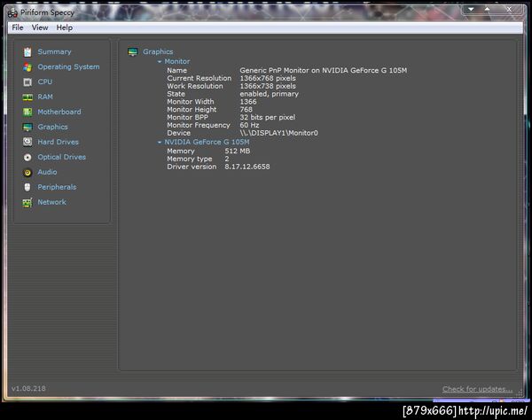The height and width of the screenshot is (420, 532).
Task: Open the Peripherals section
Action: coord(57,187)
